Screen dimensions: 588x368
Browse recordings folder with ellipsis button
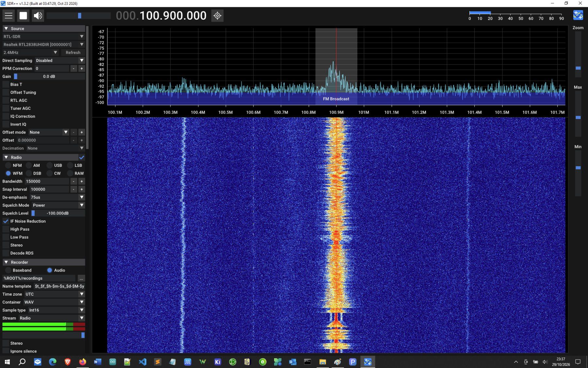tap(81, 278)
